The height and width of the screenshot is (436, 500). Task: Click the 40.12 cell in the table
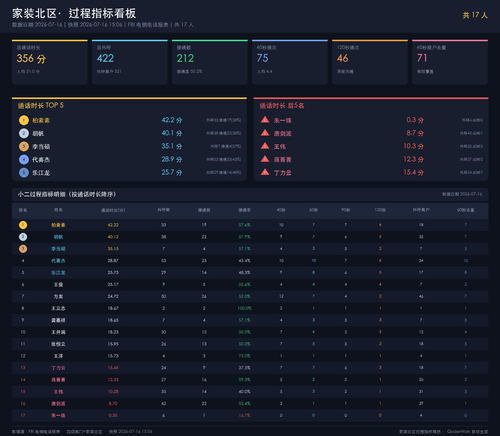point(113,237)
